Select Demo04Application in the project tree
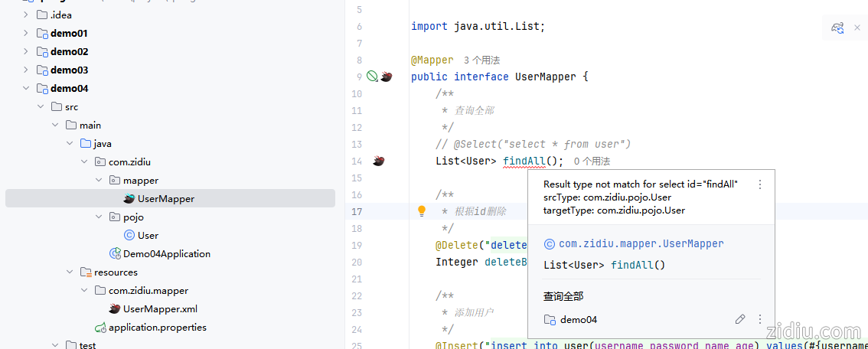Screen dimensions: 868x349 click(166, 253)
